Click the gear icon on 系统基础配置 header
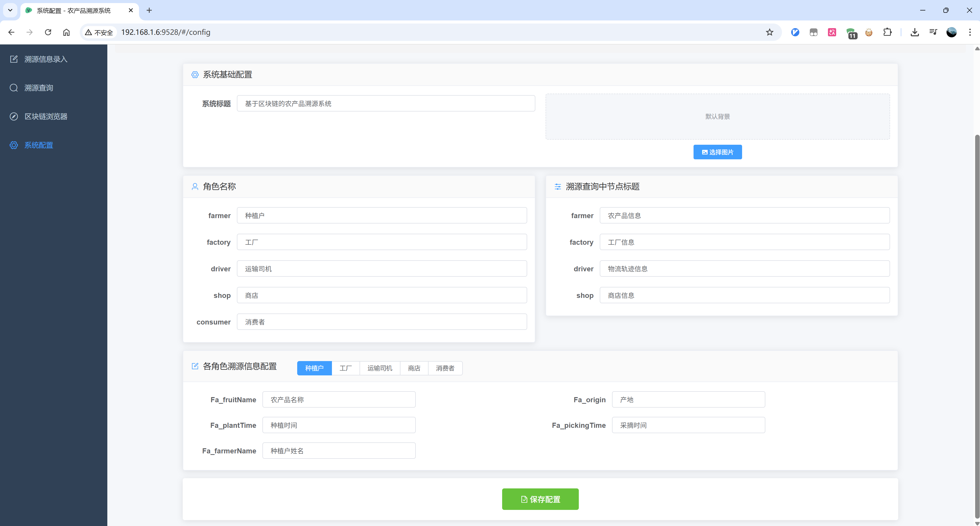The width and height of the screenshot is (980, 526). 195,75
